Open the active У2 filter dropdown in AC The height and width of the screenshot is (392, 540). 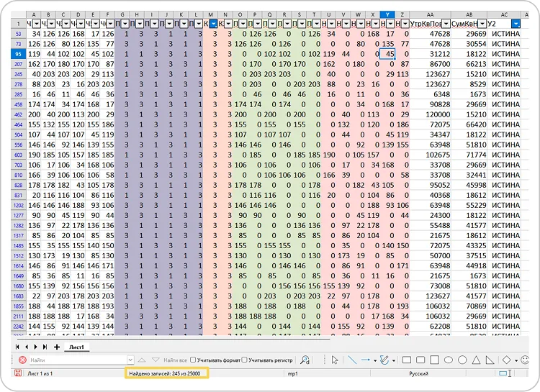pyautogui.click(x=516, y=24)
